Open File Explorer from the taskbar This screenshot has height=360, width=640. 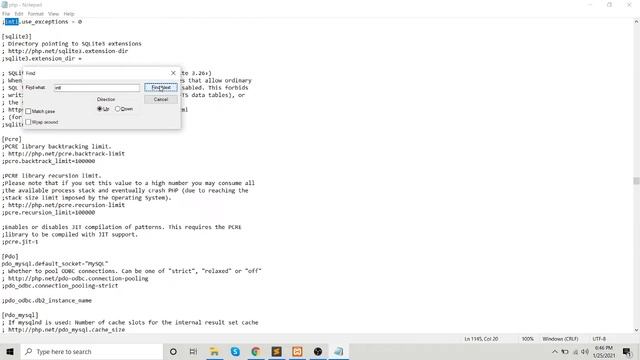[214, 351]
